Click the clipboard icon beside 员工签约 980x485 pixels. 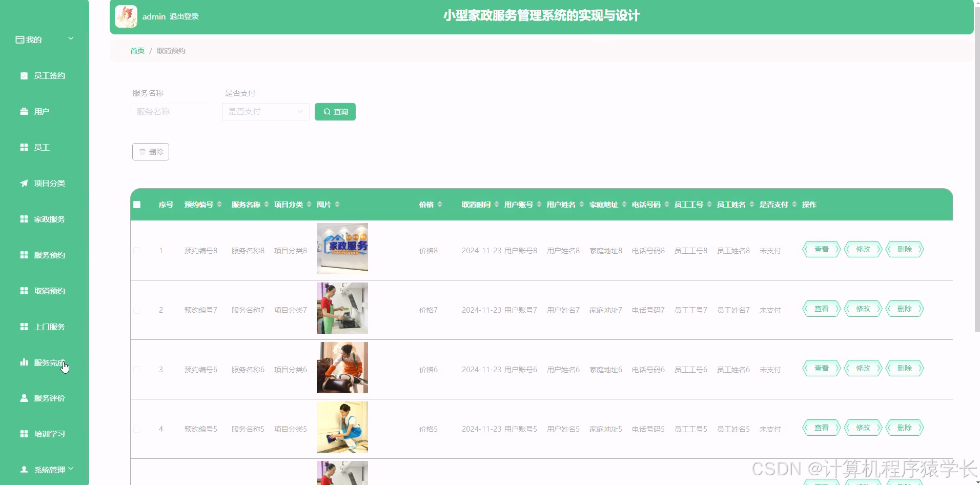point(24,75)
